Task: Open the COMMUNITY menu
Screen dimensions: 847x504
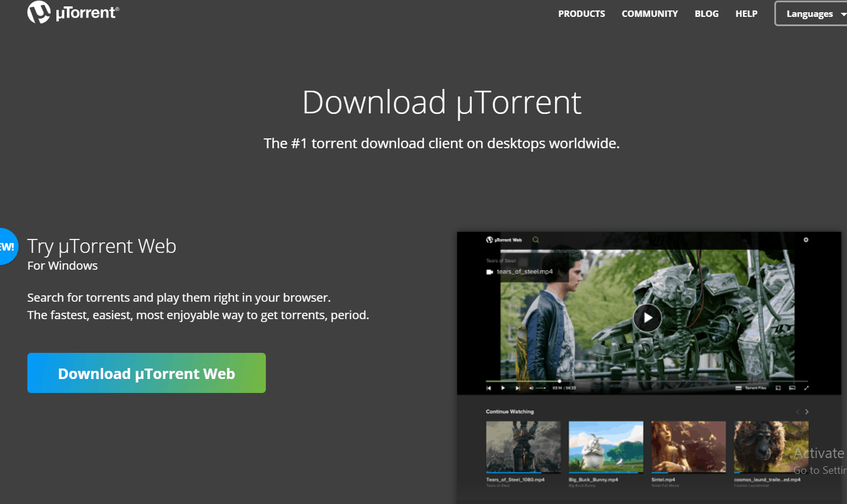Action: coord(650,13)
